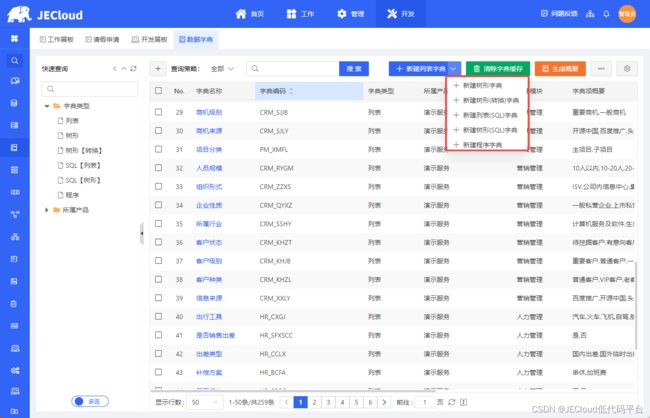The image size is (650, 418).
Task: Click the 快速查询 search input field
Action: tap(90, 89)
